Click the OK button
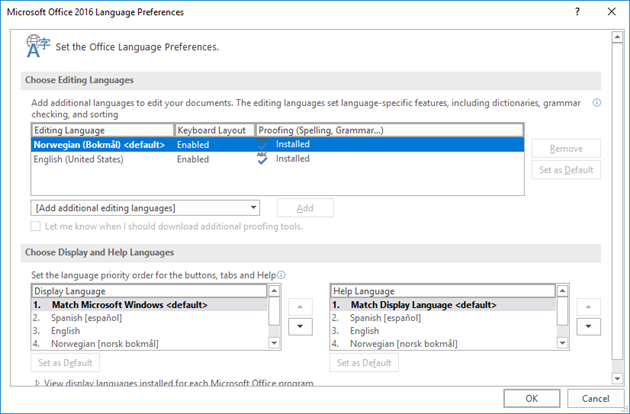630x414 pixels. [x=531, y=398]
